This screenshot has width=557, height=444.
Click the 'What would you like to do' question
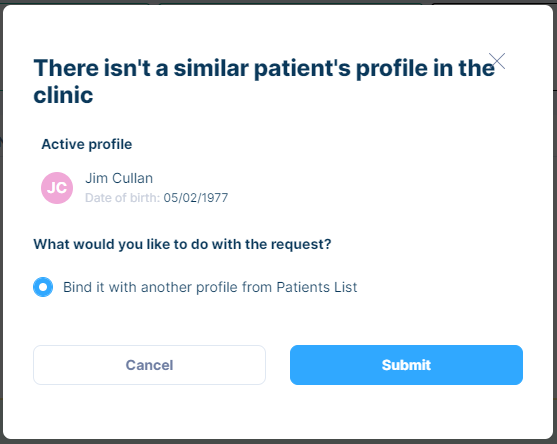tap(182, 244)
